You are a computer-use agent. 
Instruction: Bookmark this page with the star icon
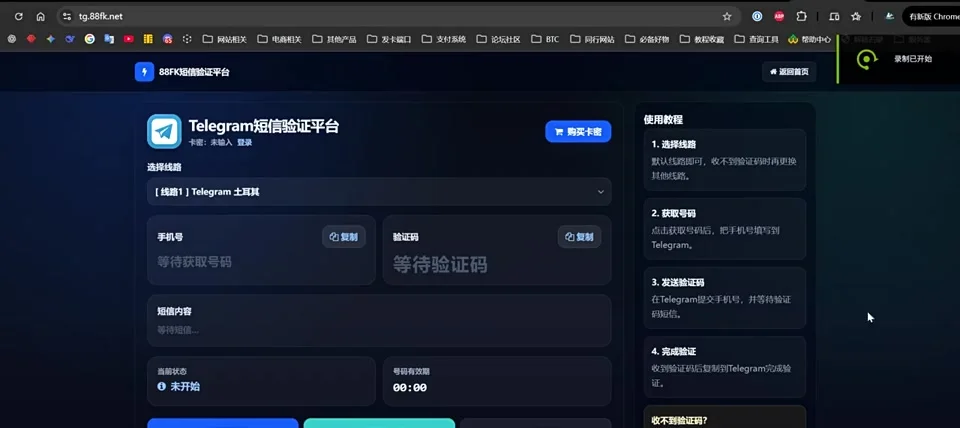point(727,17)
